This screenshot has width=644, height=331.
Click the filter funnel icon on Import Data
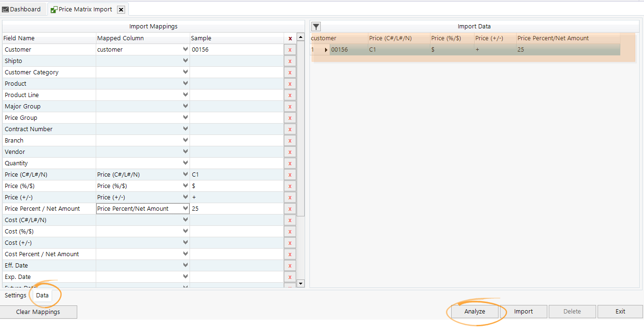click(x=316, y=27)
